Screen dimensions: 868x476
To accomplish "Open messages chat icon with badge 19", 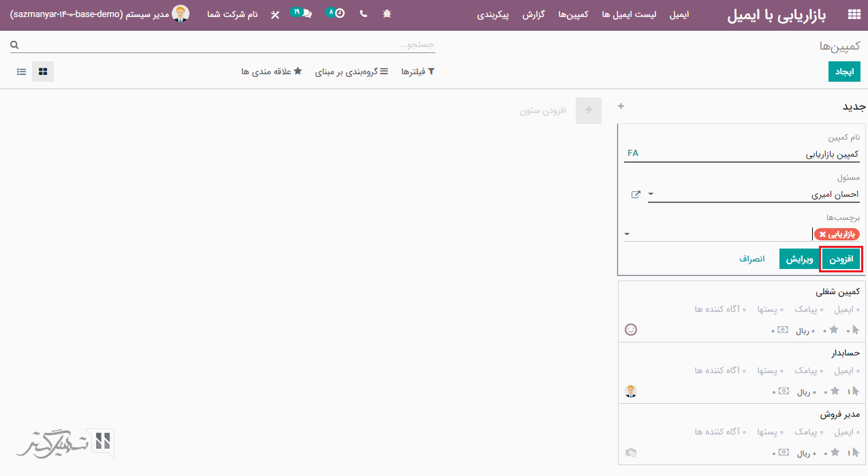I will (302, 13).
